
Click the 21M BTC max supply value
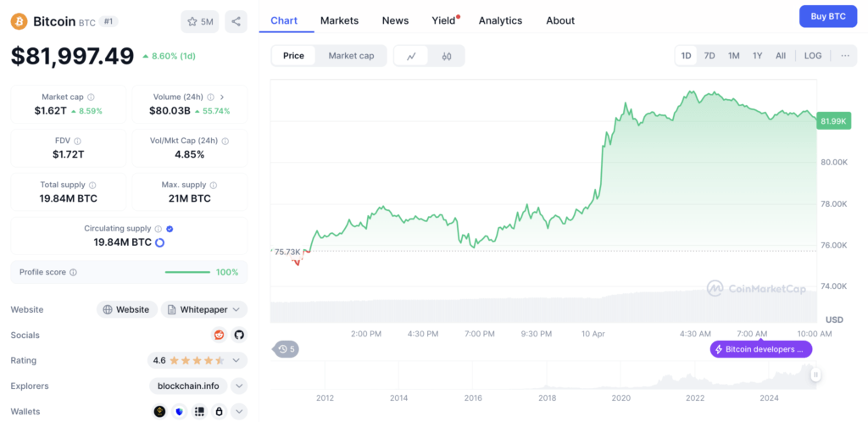pos(190,198)
